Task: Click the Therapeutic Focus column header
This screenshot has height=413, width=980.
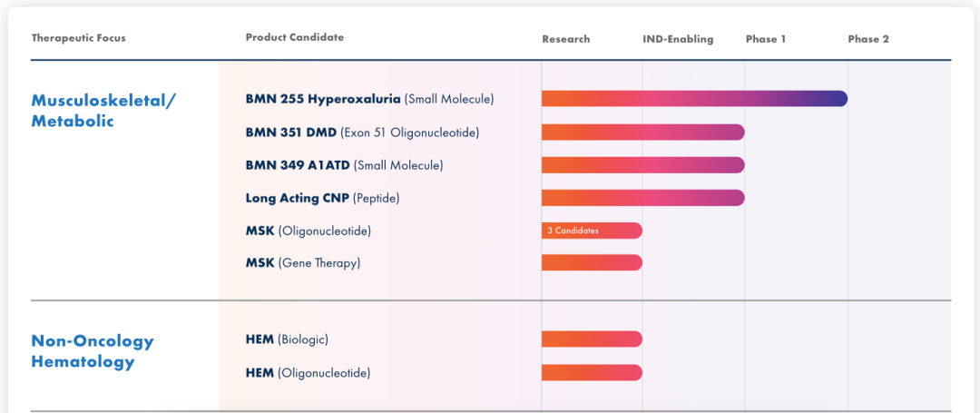Action: [79, 38]
